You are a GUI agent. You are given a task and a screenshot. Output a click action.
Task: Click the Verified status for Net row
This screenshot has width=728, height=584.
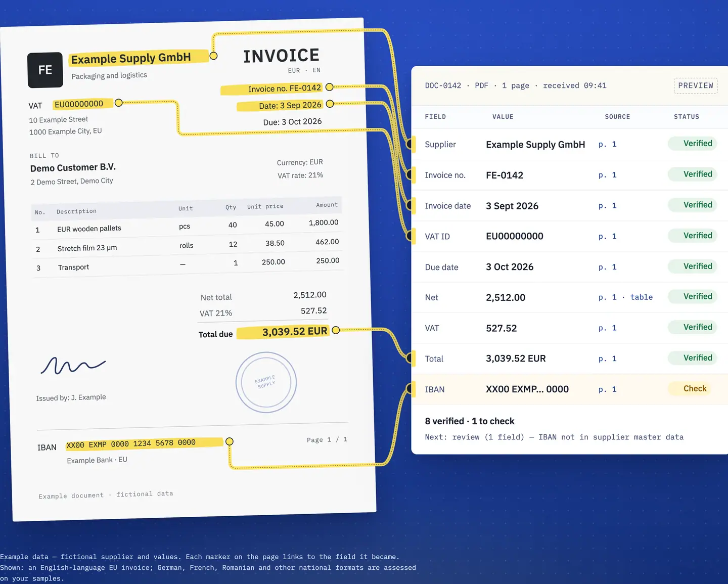tap(693, 297)
